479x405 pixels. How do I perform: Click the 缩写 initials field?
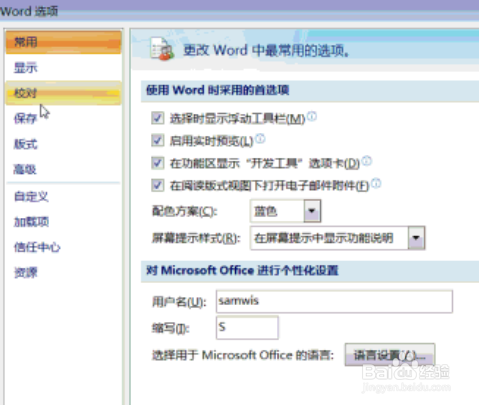coord(247,328)
